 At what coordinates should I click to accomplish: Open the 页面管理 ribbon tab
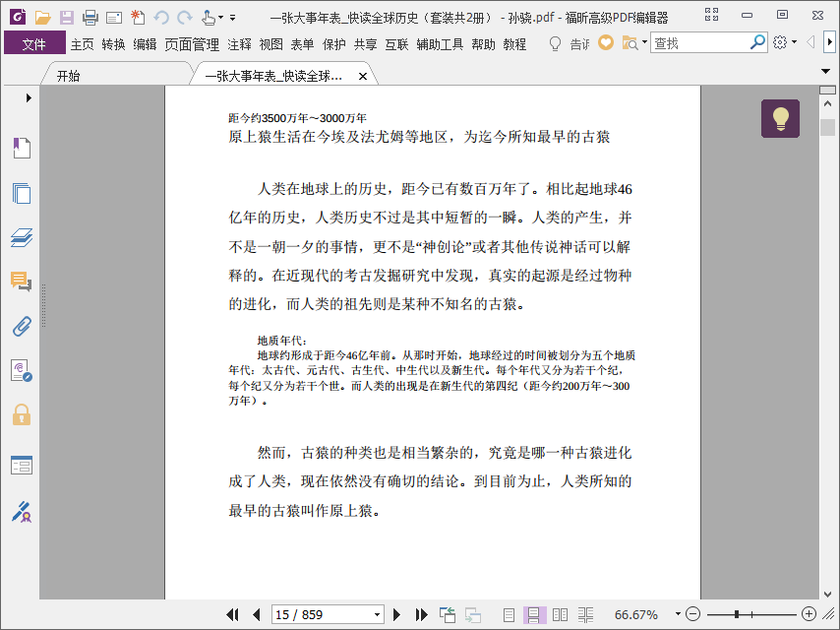192,44
